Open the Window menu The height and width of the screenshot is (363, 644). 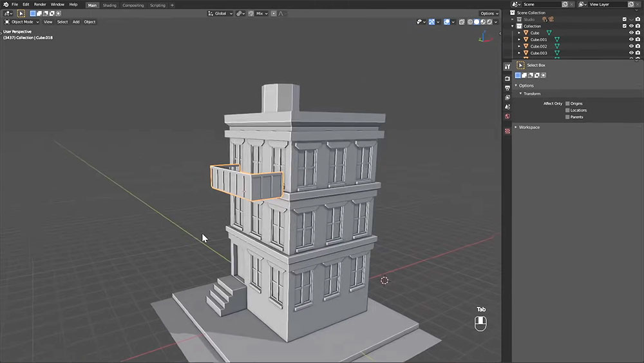click(x=57, y=5)
